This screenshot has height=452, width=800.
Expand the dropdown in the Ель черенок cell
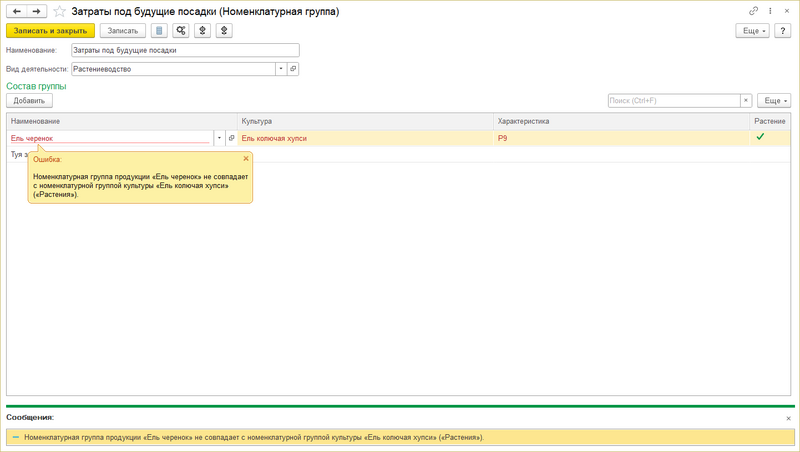219,138
